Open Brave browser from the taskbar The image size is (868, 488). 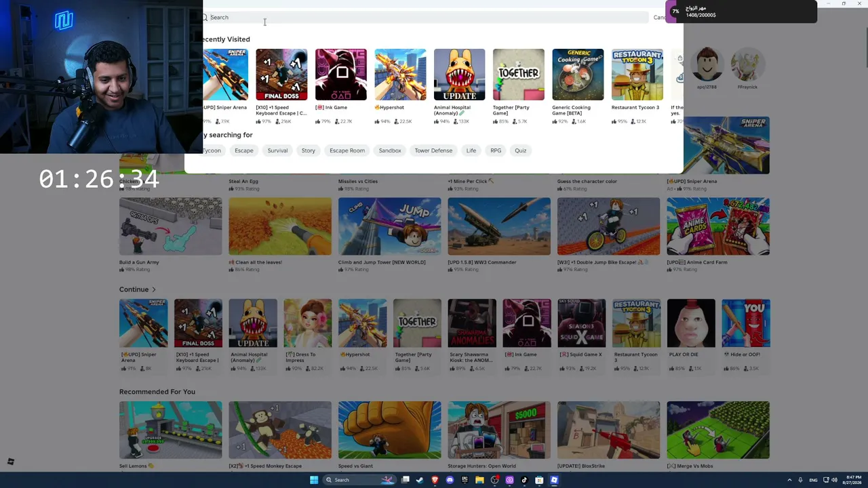(x=435, y=480)
